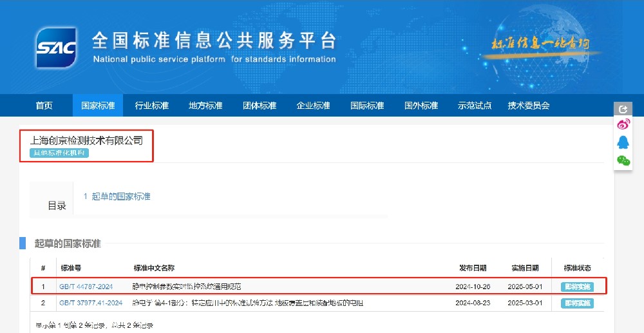Click the share arrow icon

623,109
